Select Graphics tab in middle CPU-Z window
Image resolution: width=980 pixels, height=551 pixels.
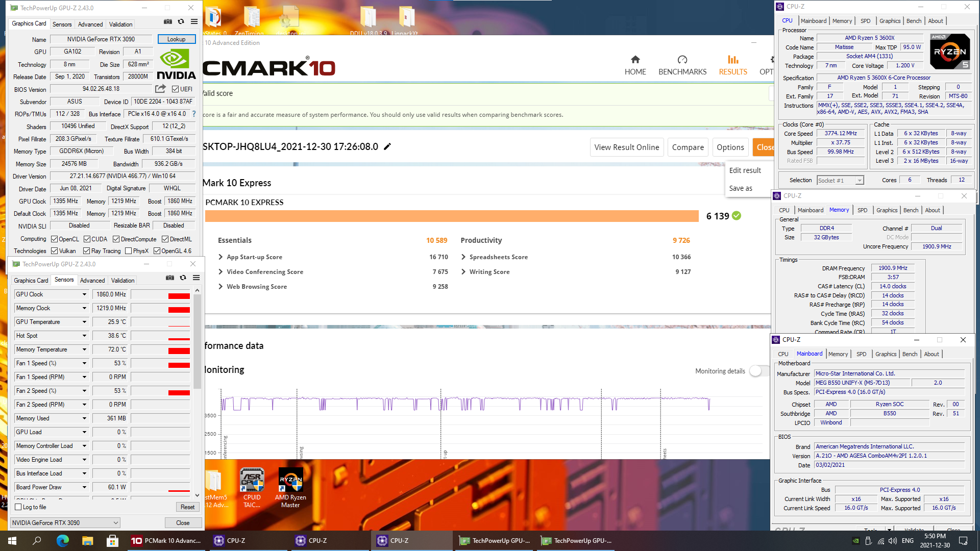pos(887,210)
